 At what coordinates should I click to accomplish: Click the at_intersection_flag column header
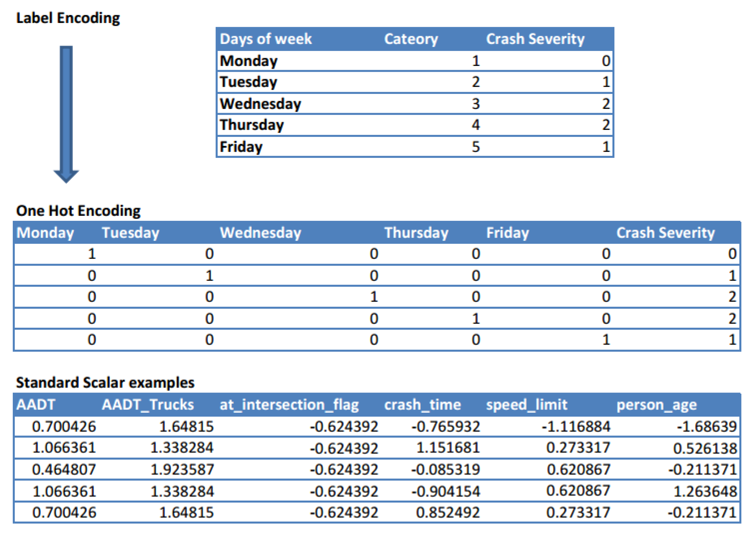pos(289,405)
